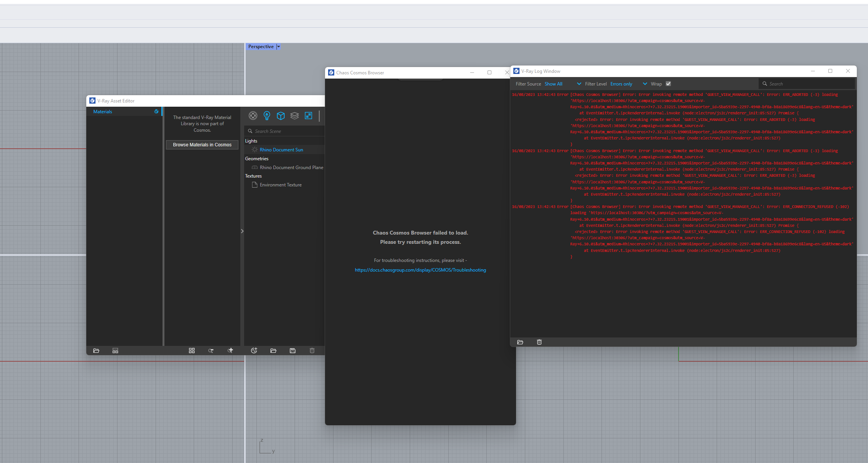
Task: Click the Textures group header
Action: point(253,176)
